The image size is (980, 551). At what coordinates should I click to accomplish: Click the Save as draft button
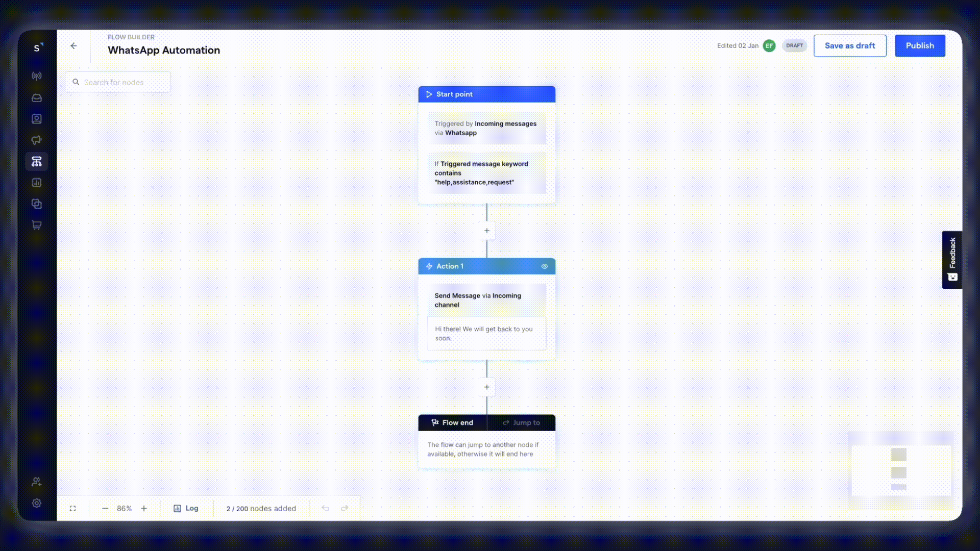click(849, 46)
